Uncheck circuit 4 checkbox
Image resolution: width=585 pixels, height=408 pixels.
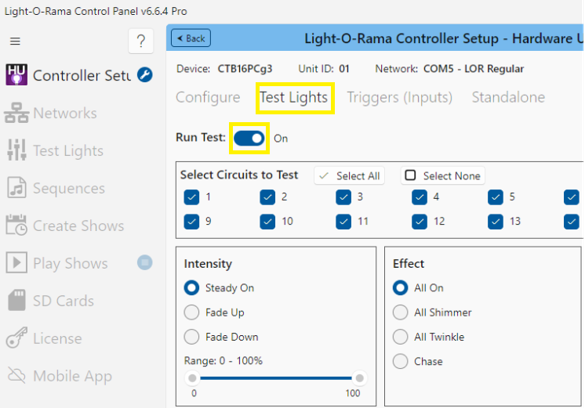[419, 197]
